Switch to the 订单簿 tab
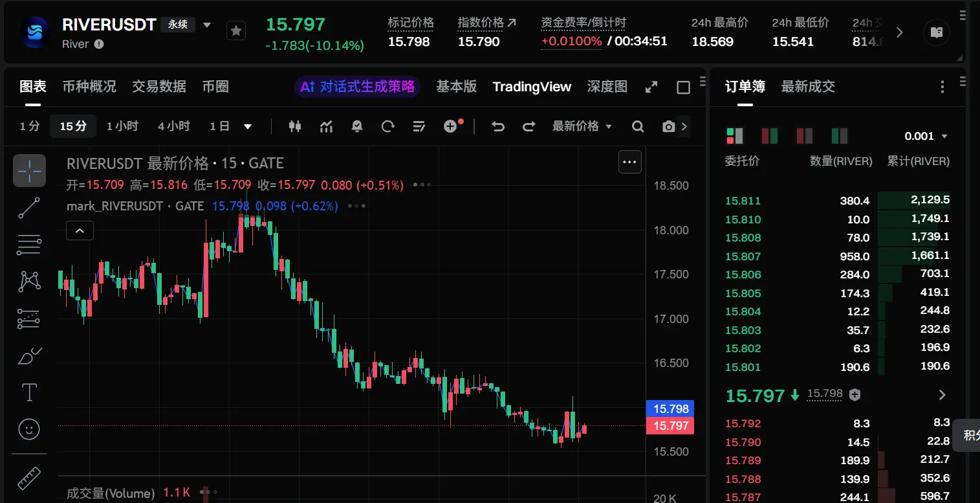The height and width of the screenshot is (503, 980). click(745, 87)
